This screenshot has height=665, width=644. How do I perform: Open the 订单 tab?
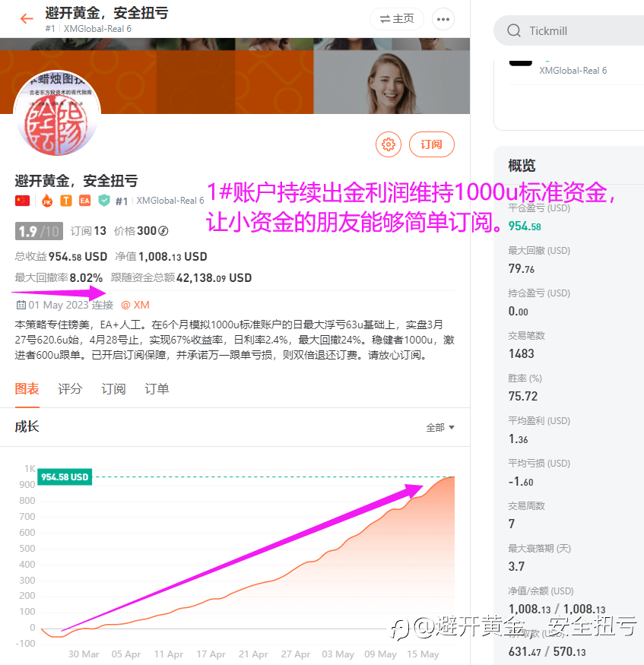pyautogui.click(x=157, y=389)
